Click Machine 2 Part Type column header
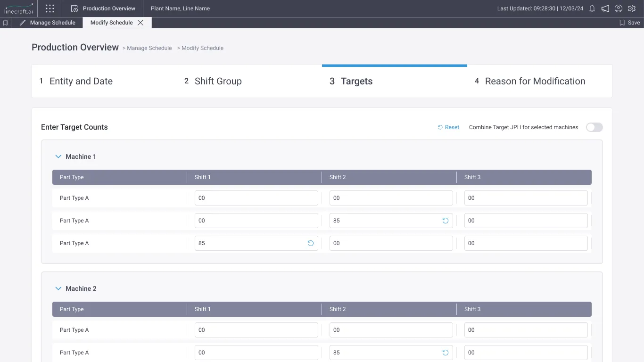 (x=120, y=309)
